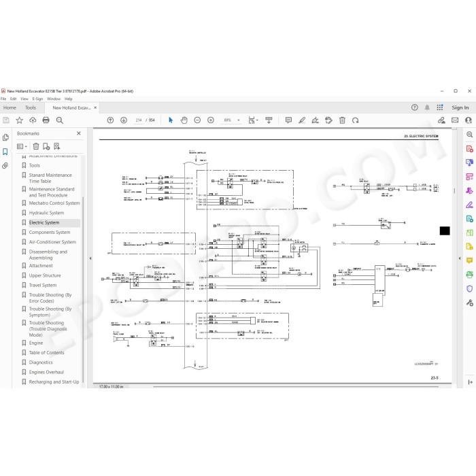Open notifications bell icon
Image resolution: width=476 pixels, height=476 pixels.
coord(427,107)
